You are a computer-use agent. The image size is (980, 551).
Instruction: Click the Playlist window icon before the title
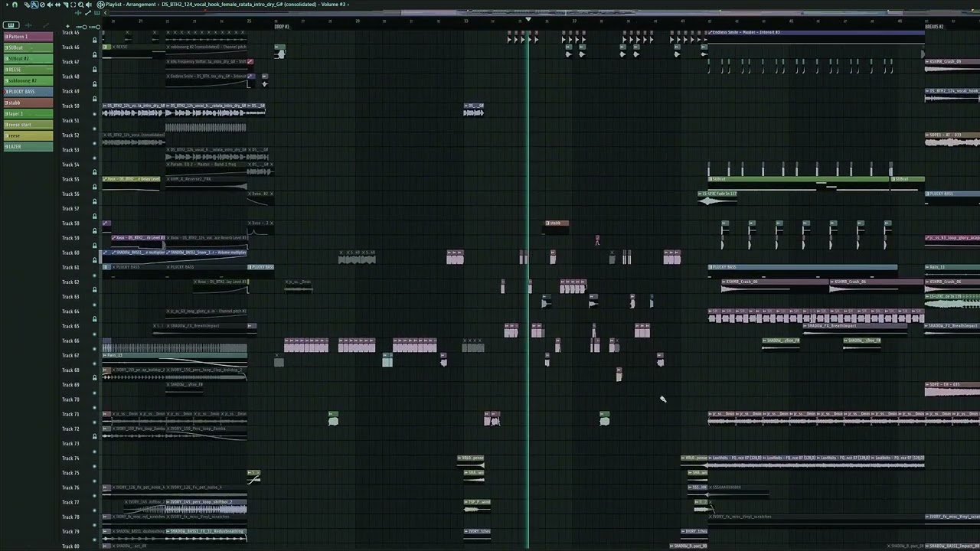tap(100, 5)
